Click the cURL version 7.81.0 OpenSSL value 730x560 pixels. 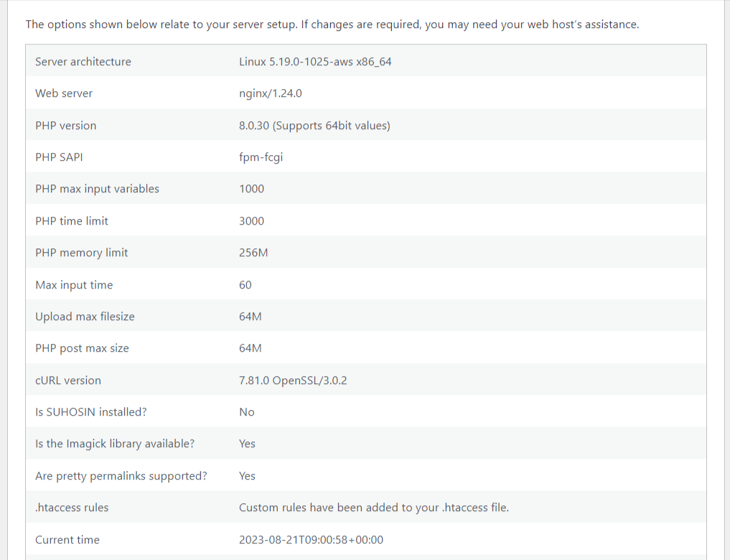click(x=293, y=380)
